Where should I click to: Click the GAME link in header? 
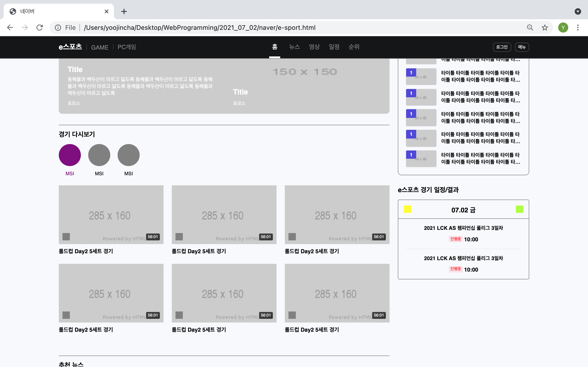[x=100, y=47]
